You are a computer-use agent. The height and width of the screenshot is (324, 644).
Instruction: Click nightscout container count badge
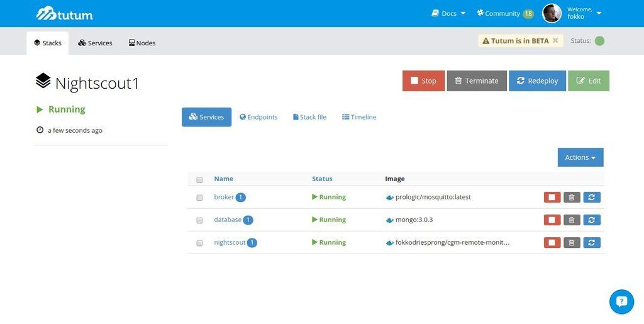tap(252, 243)
